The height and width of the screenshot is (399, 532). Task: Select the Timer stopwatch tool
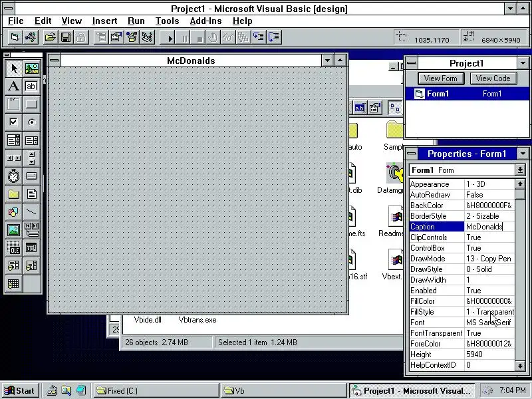tap(13, 176)
